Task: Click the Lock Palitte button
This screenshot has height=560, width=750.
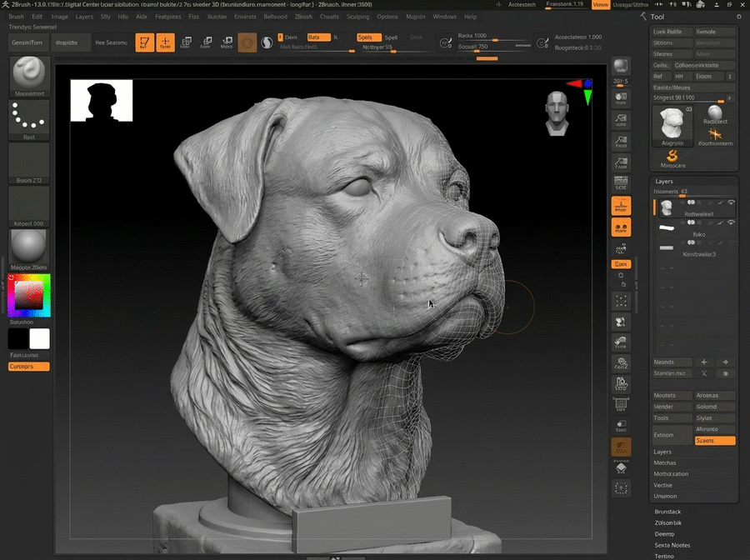Action: point(672,32)
